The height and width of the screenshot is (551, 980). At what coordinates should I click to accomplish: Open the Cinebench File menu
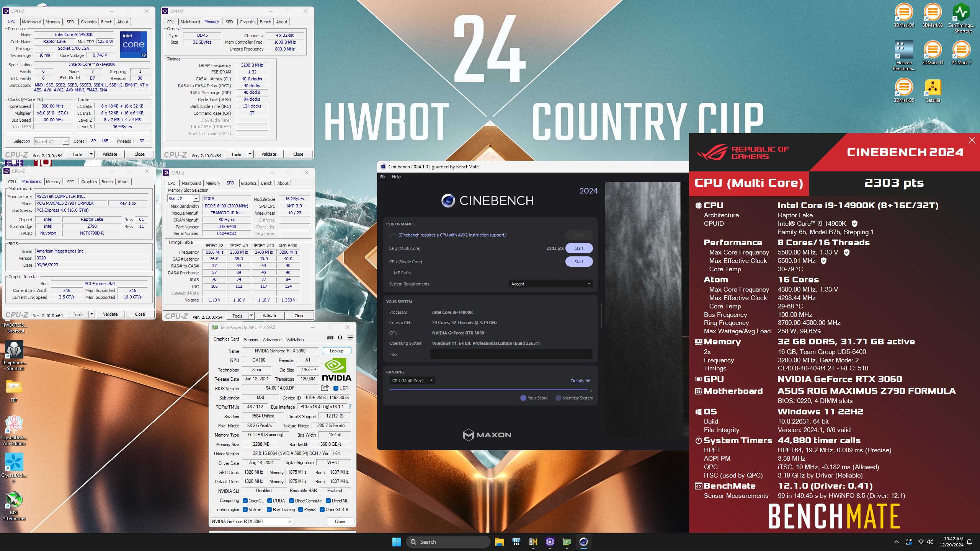[x=383, y=177]
